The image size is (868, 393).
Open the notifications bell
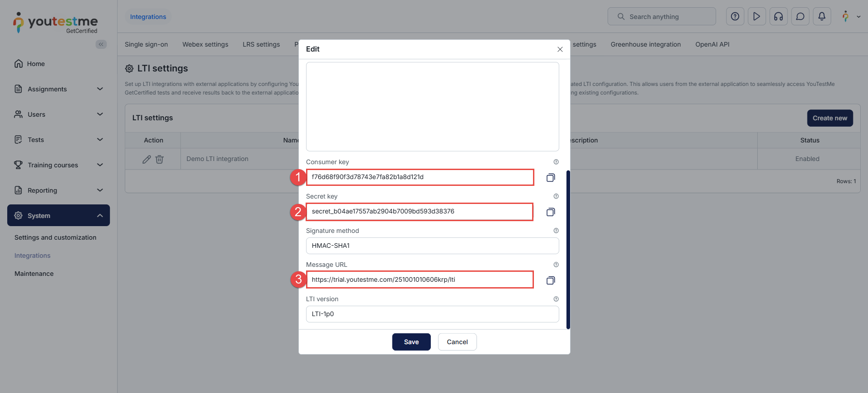point(821,17)
